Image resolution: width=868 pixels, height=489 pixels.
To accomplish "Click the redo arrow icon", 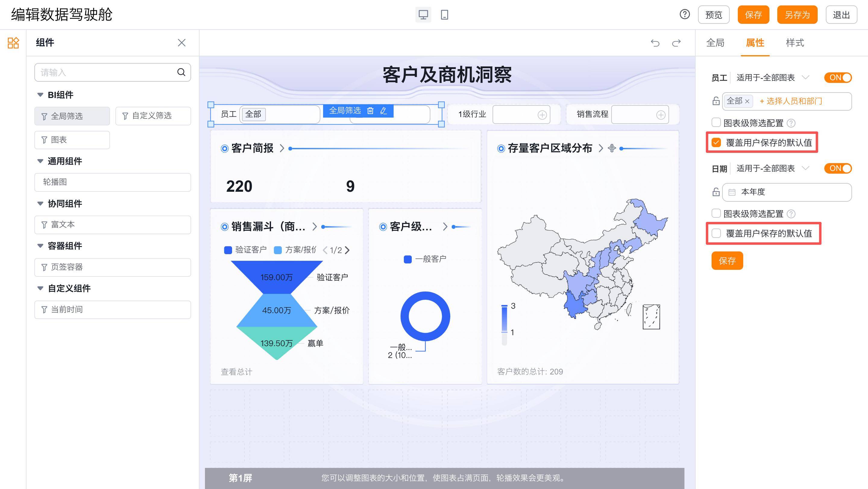I will click(x=676, y=43).
